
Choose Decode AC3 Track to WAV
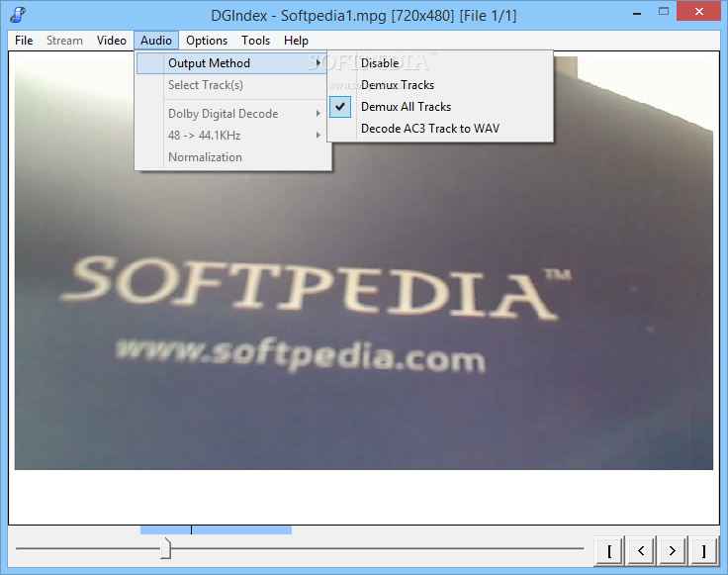click(440, 129)
